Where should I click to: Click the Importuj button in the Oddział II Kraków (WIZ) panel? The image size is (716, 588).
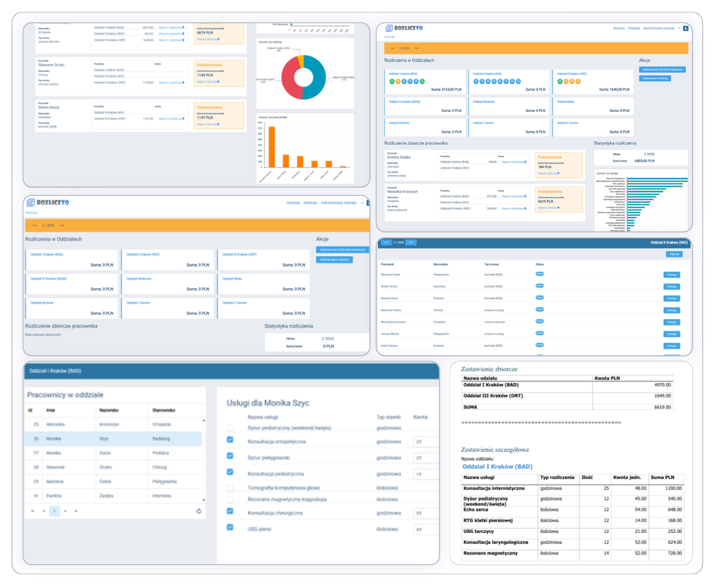674,254
